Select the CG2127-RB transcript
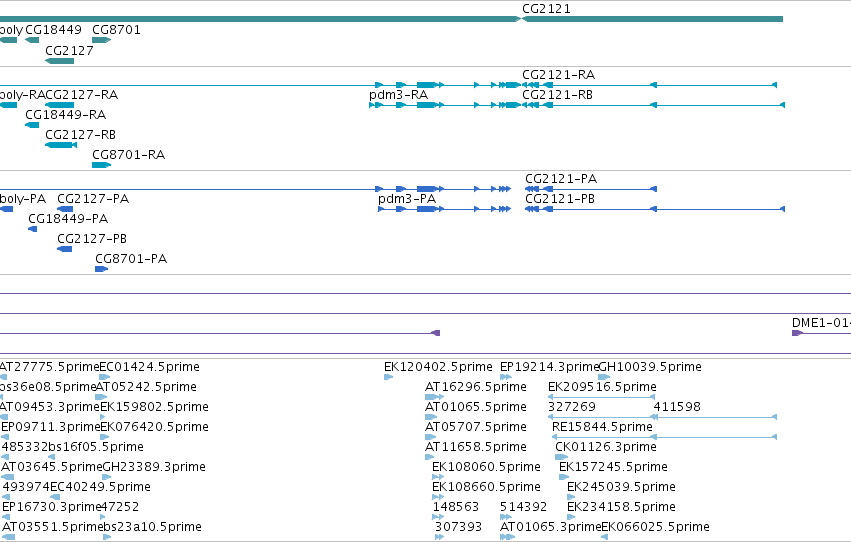Screen dimensions: 851x542 click(61, 145)
